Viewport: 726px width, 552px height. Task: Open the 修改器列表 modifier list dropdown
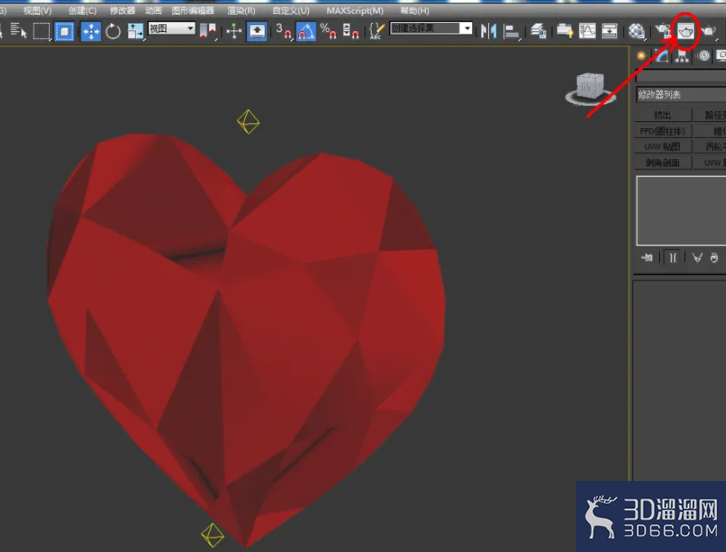tap(681, 94)
